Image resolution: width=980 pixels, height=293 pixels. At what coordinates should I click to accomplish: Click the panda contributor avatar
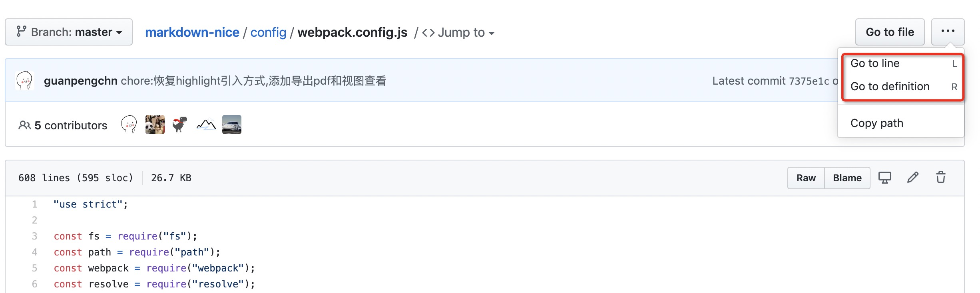coord(155,125)
